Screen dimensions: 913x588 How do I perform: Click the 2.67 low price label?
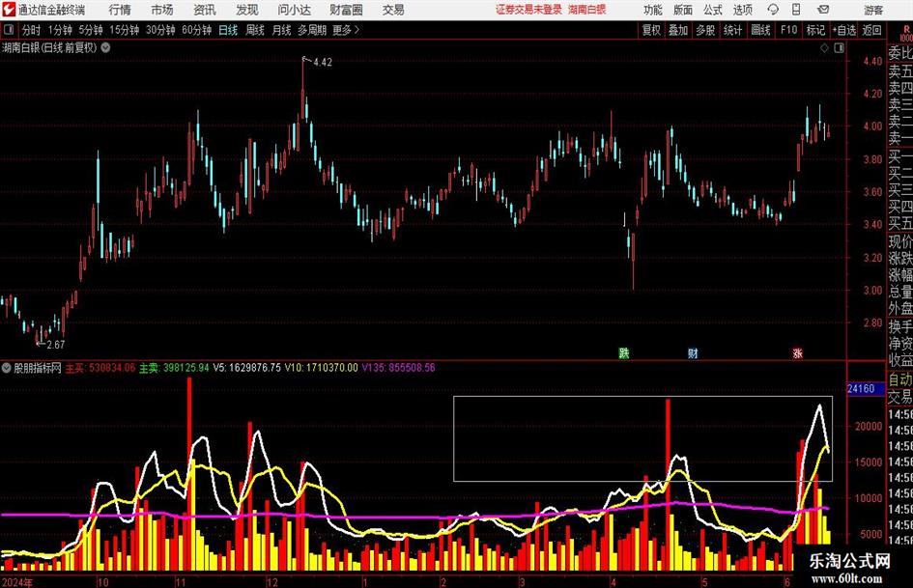[x=56, y=345]
